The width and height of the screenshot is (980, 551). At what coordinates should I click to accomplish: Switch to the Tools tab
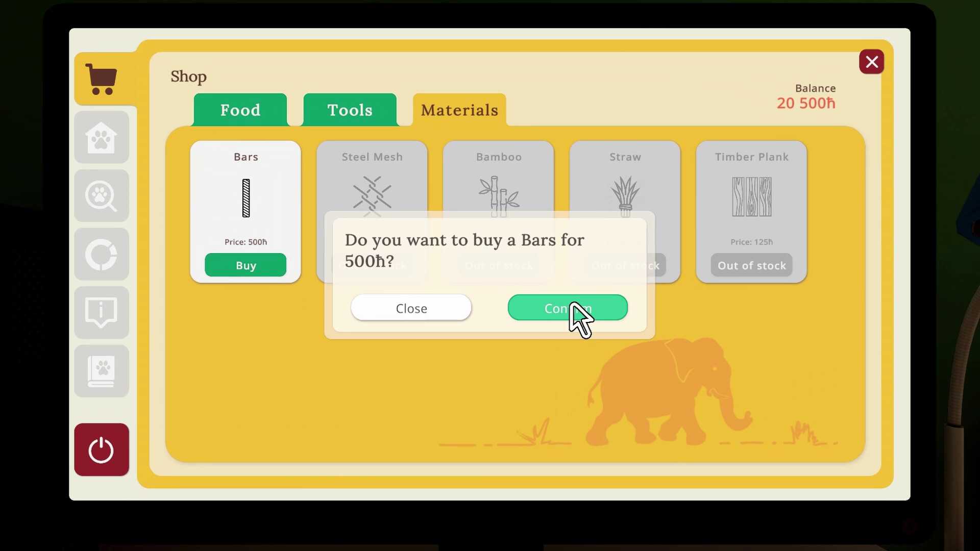(x=349, y=110)
